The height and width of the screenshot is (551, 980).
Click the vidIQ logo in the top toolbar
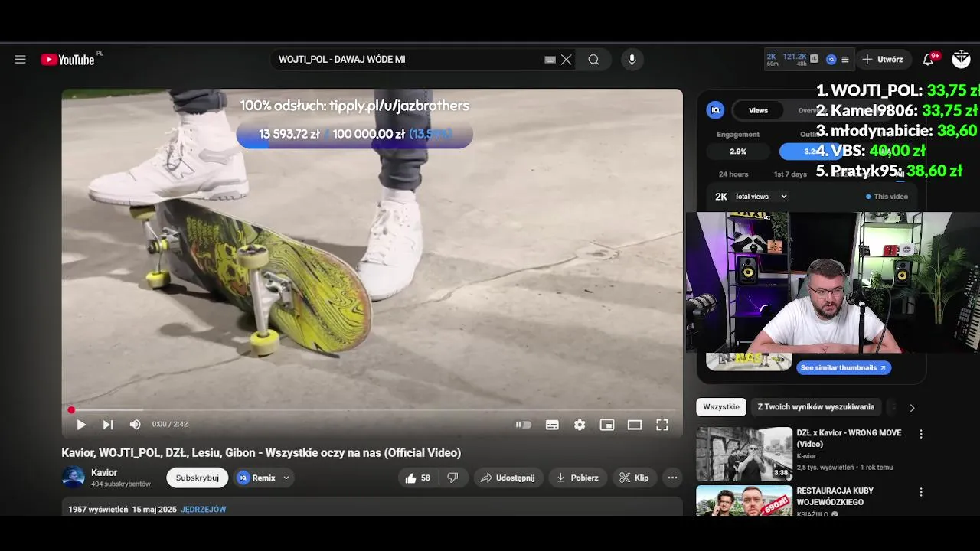[831, 59]
